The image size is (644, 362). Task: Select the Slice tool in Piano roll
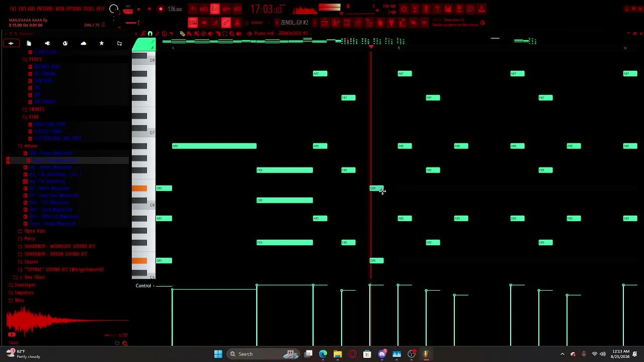(x=217, y=34)
